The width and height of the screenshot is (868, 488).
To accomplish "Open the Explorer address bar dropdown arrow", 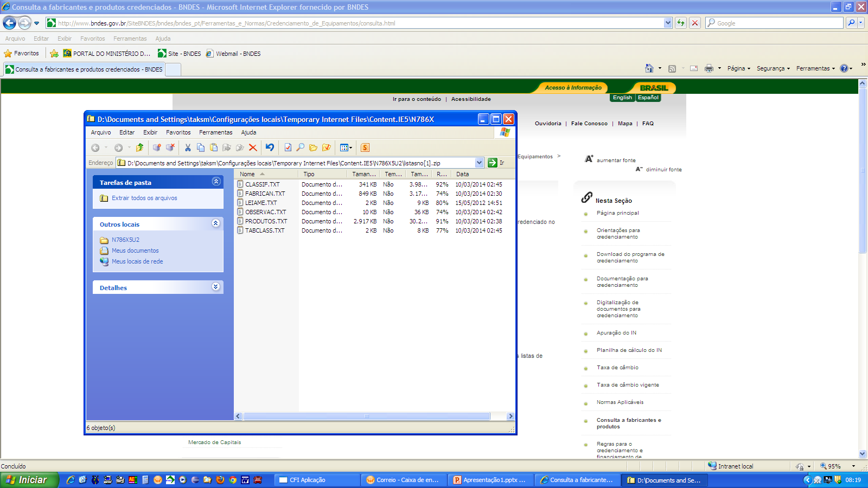I will (480, 163).
